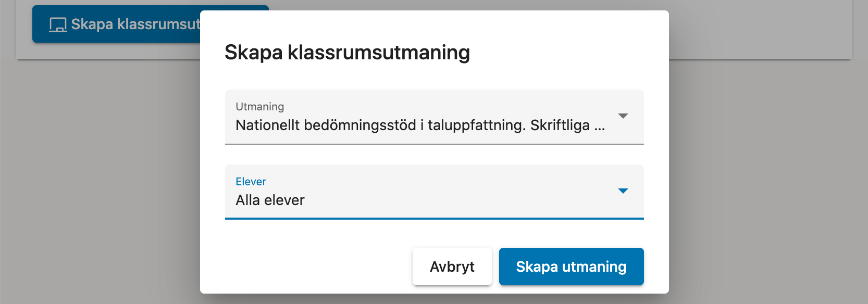The width and height of the screenshot is (868, 304).
Task: Open the Elever select field
Action: [435, 192]
